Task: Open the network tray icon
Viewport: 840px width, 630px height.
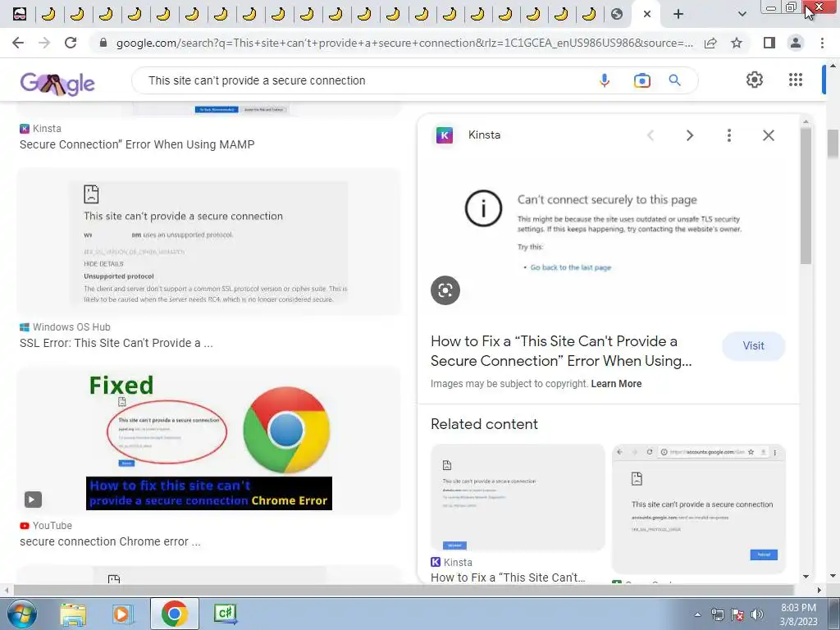Action: 717,614
